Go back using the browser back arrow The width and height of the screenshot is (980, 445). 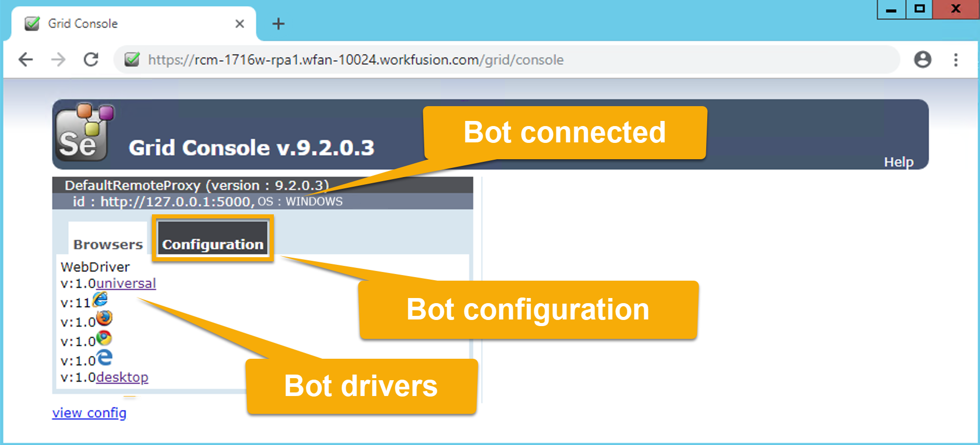pos(25,60)
